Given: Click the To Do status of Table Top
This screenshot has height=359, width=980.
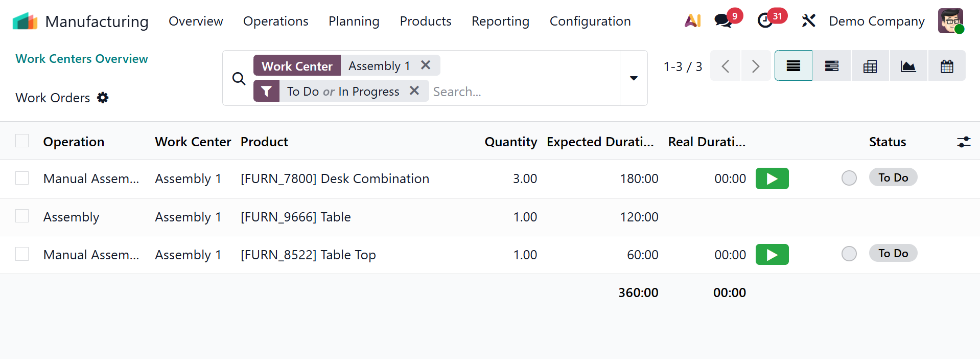Looking at the screenshot, I should tap(893, 253).
